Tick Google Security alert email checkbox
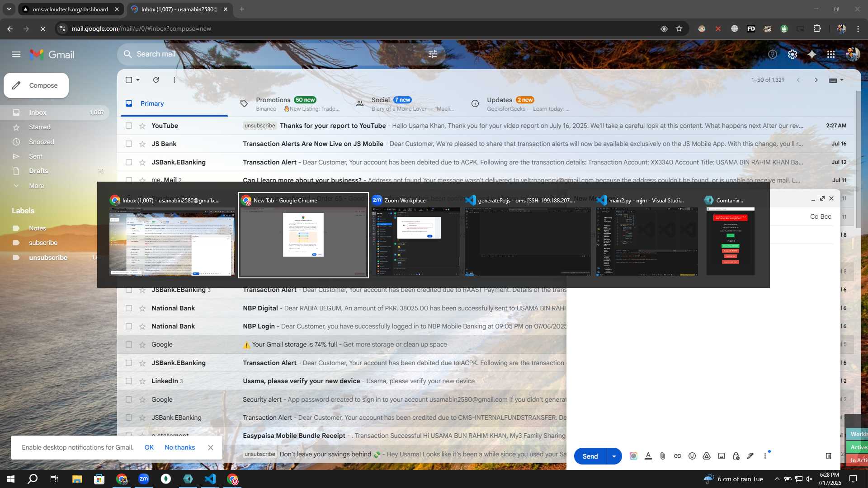Viewport: 868px width, 488px height. tap(129, 399)
